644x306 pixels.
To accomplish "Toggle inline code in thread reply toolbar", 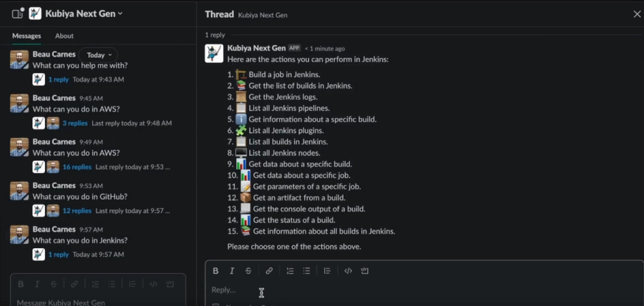I will click(x=348, y=271).
